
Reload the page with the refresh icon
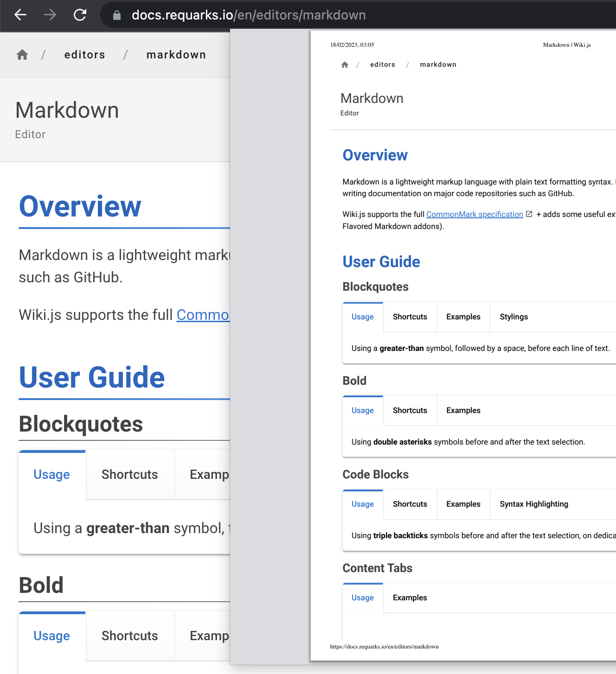click(80, 15)
